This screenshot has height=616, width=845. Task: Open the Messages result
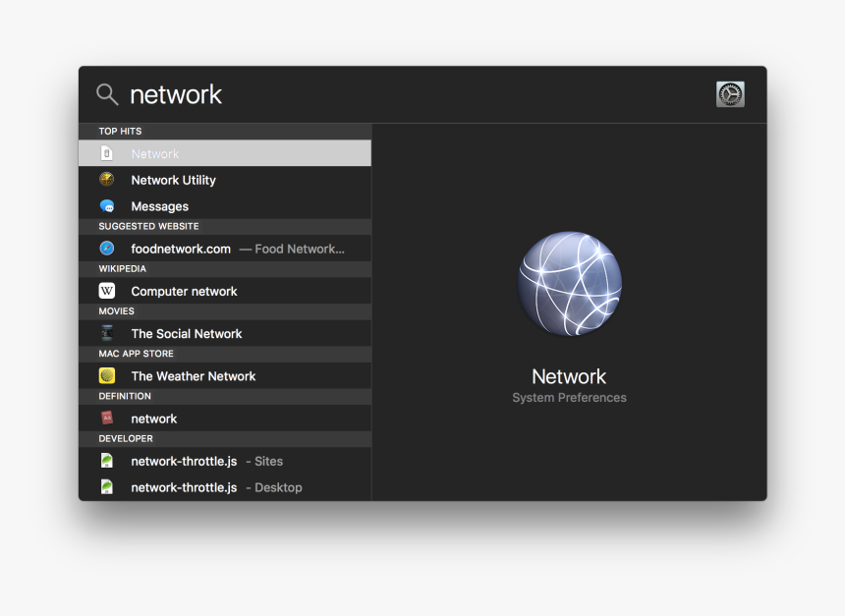pyautogui.click(x=225, y=206)
